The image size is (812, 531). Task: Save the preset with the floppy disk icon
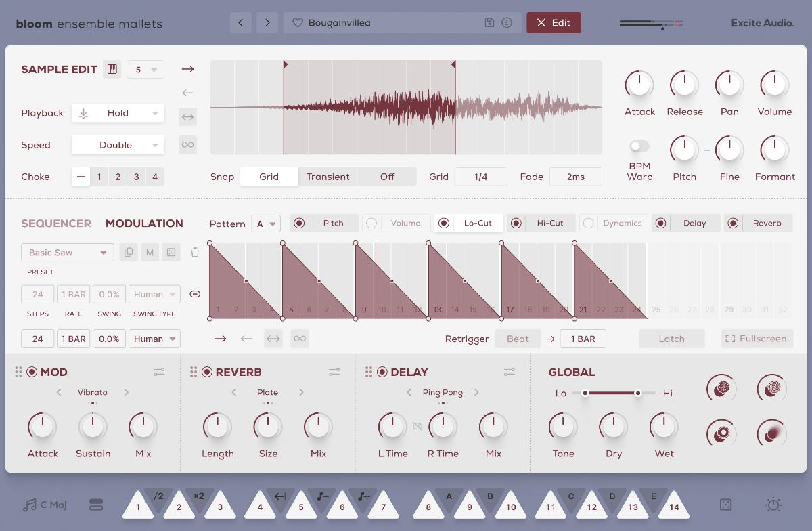490,22
